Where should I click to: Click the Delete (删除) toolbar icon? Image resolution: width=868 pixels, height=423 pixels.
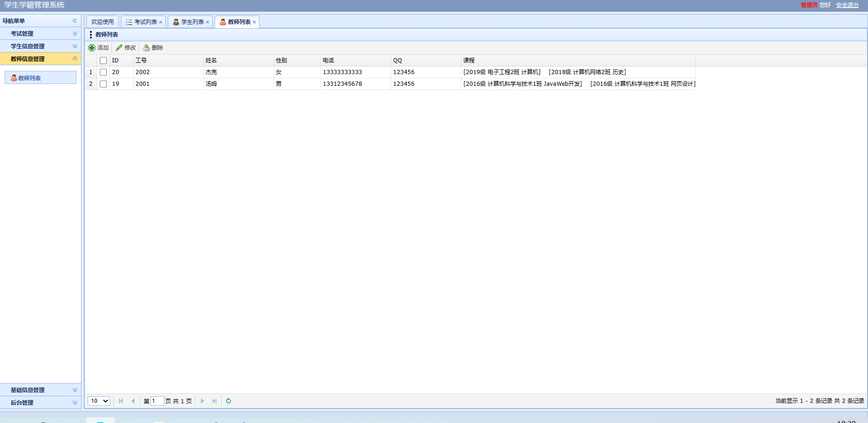[x=146, y=48]
